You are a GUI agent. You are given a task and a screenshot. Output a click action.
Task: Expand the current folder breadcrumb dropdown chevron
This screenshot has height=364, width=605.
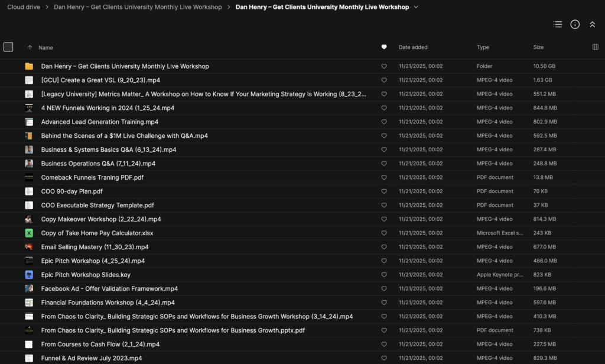point(416,7)
